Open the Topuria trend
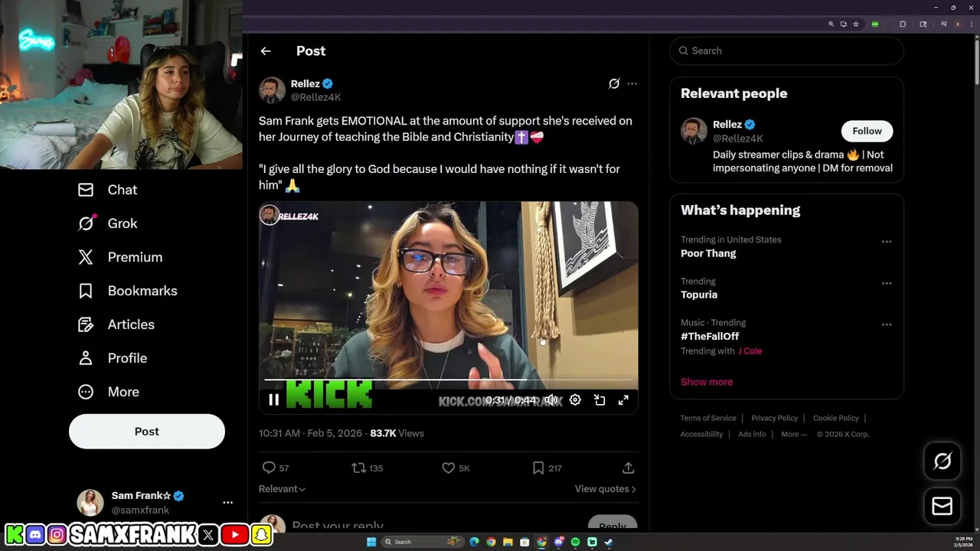Image resolution: width=980 pixels, height=551 pixels. (699, 295)
